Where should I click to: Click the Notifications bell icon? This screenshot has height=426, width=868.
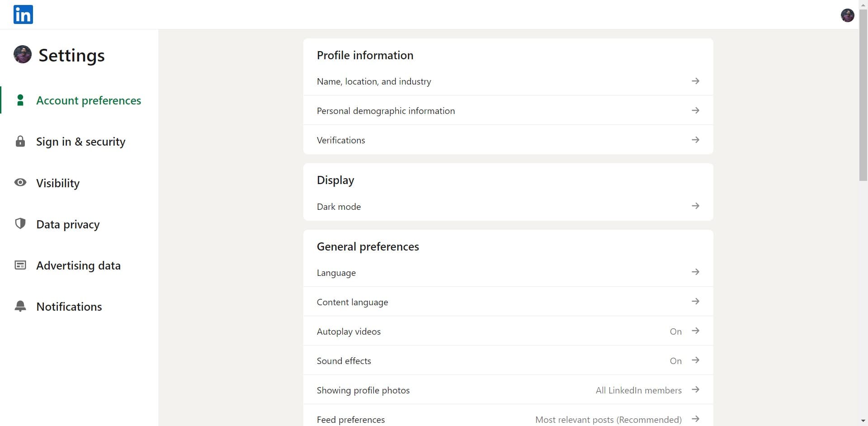20,306
